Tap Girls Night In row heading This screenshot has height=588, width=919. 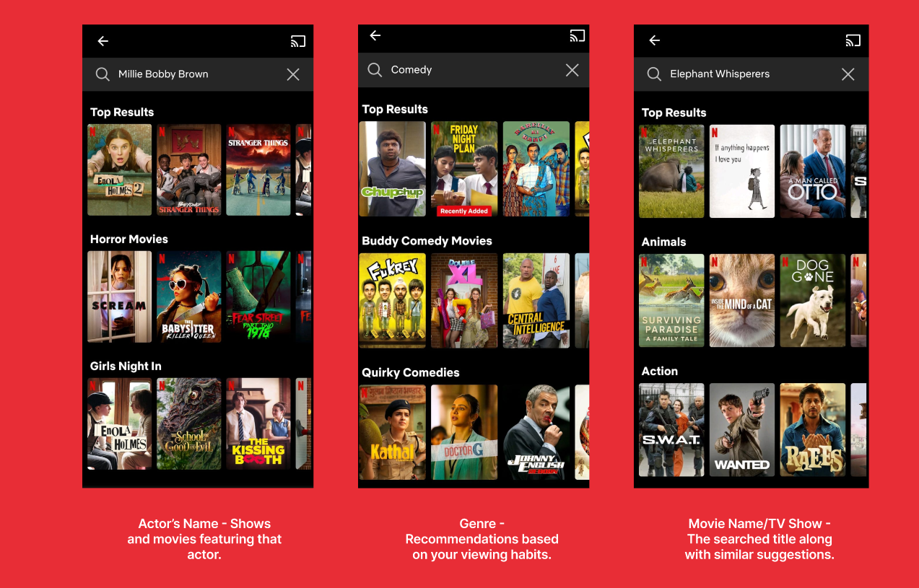(126, 367)
